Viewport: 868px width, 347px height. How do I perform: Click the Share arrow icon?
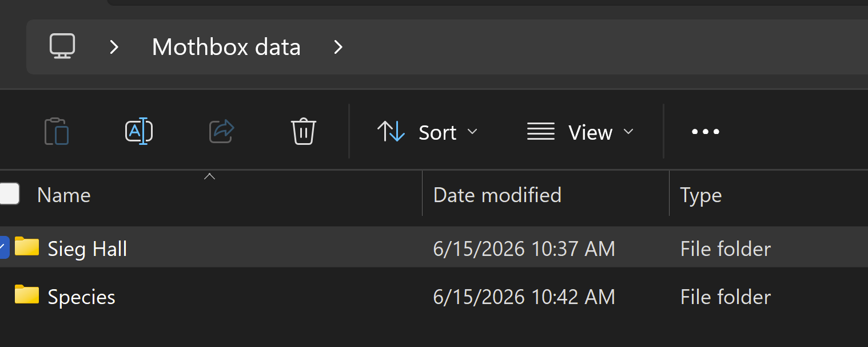point(222,131)
